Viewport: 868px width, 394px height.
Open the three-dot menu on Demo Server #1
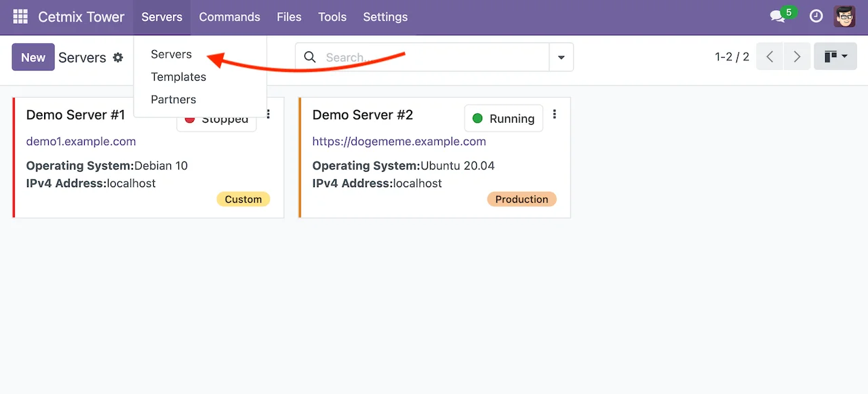point(267,114)
